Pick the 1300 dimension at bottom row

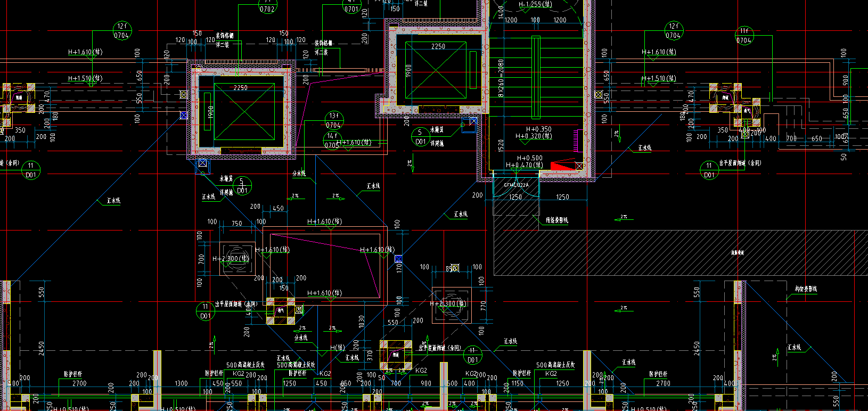tap(181, 383)
